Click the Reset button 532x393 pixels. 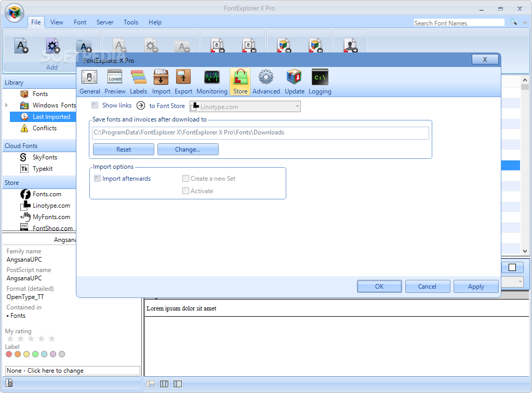coord(124,149)
